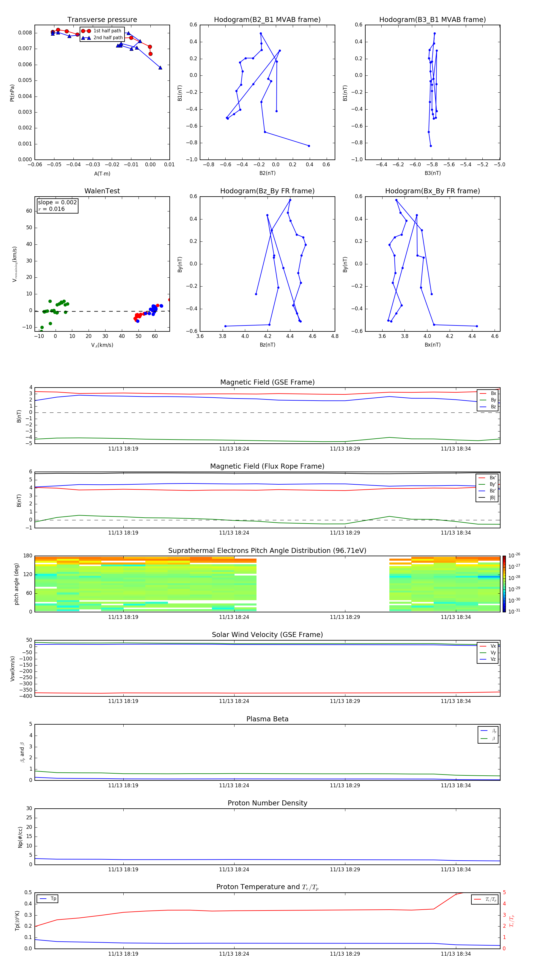Click '11/13 18:34' tick under velocity plot
This screenshot has width=535, height=980.
click(x=455, y=701)
